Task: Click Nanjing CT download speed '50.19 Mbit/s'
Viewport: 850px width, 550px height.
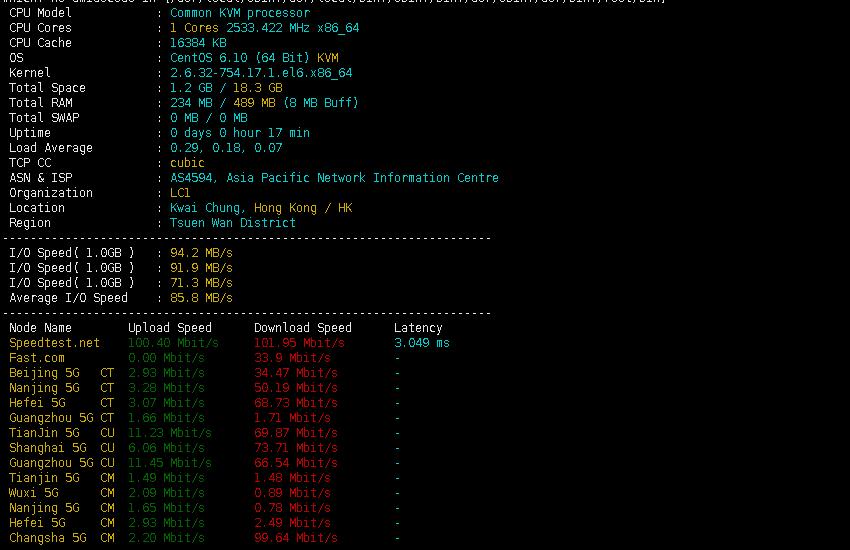Action: click(x=296, y=389)
